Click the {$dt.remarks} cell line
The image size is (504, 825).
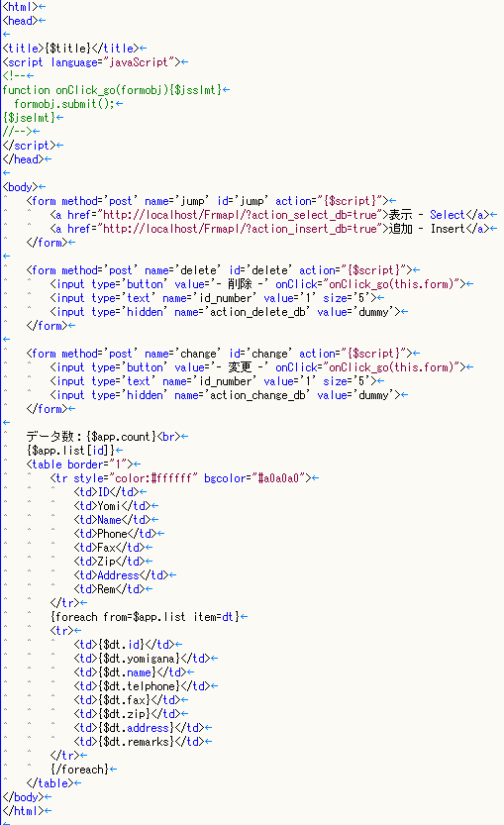[139, 742]
